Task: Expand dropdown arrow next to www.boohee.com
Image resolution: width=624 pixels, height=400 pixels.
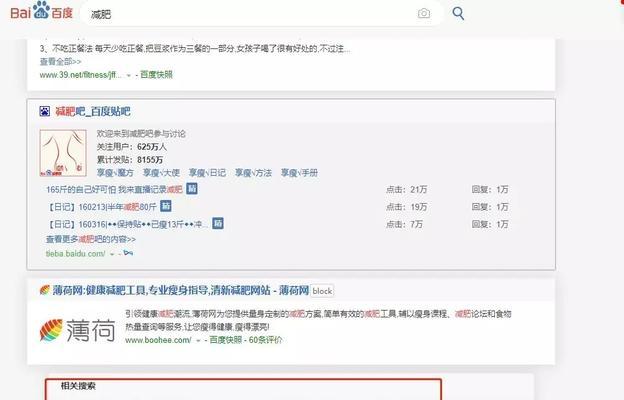Action: (x=198, y=341)
